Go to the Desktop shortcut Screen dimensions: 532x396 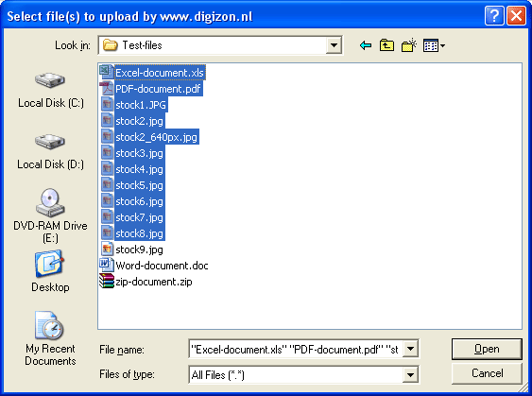50,271
